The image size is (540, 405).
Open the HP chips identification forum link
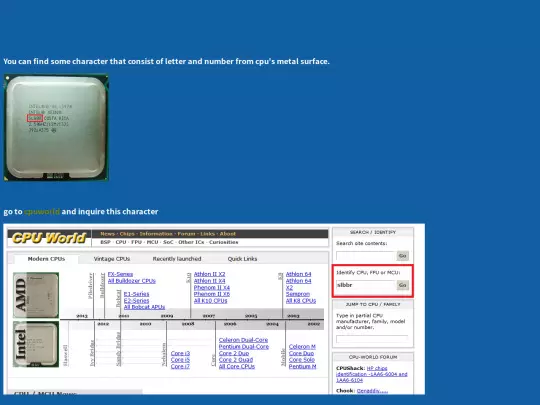[x=372, y=374]
